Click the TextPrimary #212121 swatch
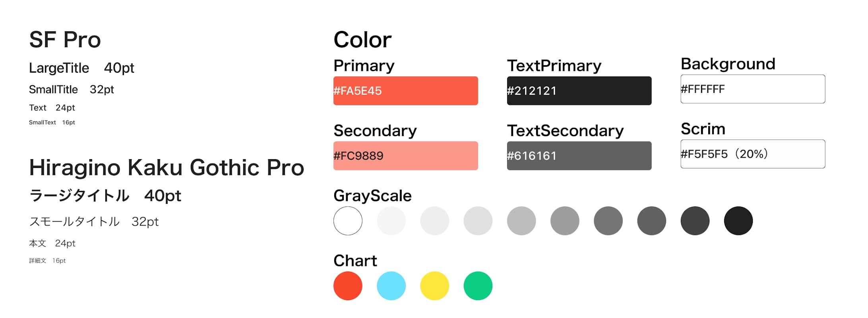Viewport: 868px width, 318px height. 579,91
